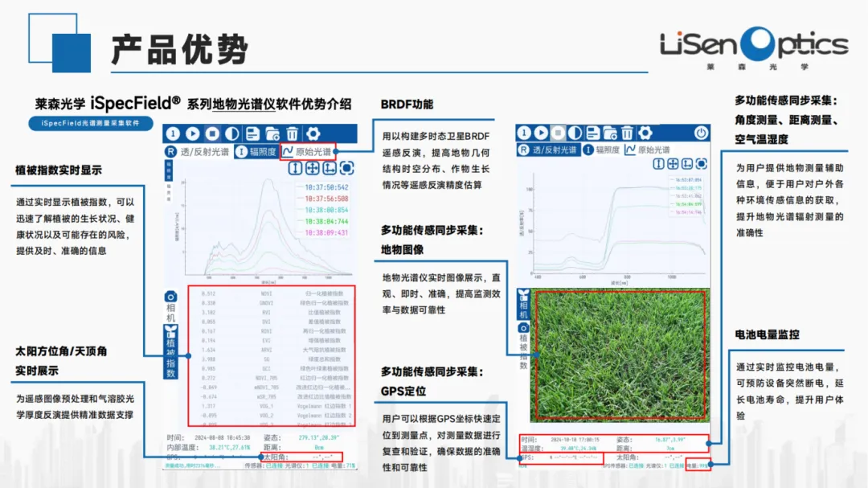The image size is (868, 488).
Task: Select 相机 side tab in right window
Action: (523, 304)
